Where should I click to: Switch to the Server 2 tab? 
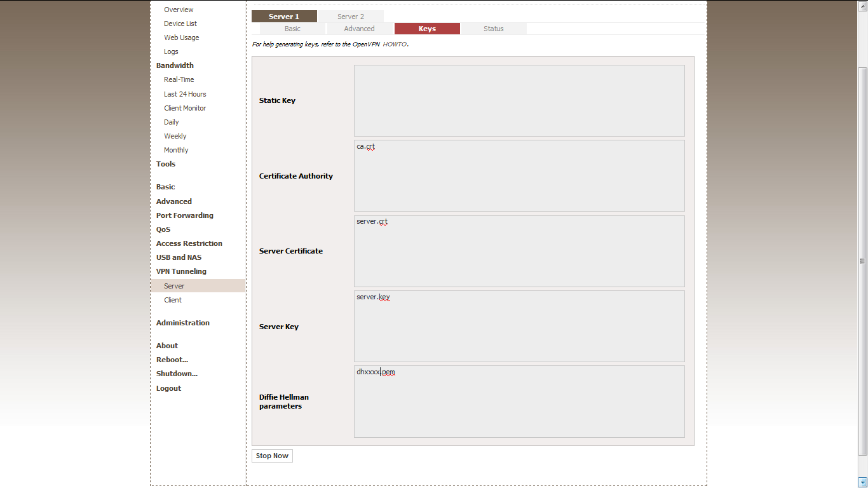[351, 17]
